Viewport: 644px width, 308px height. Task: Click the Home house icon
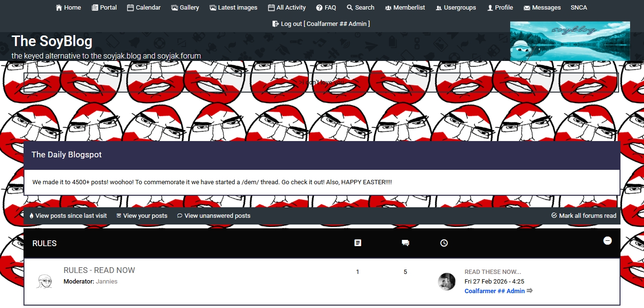59,8
